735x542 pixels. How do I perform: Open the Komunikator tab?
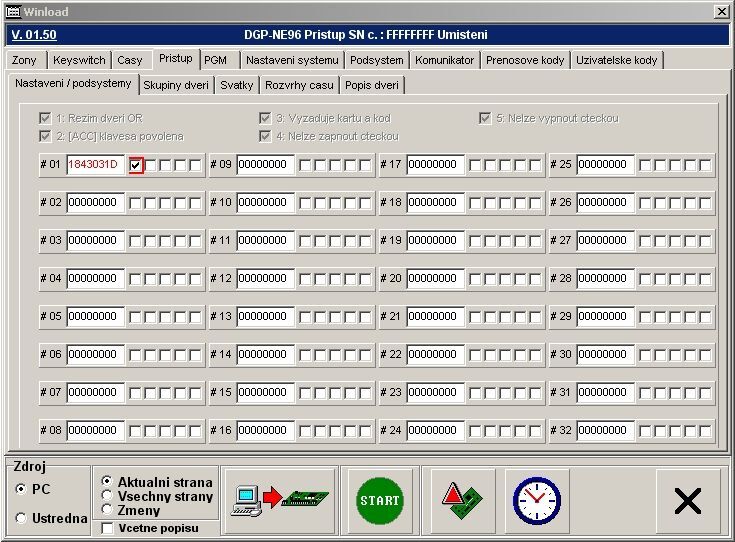[444, 60]
